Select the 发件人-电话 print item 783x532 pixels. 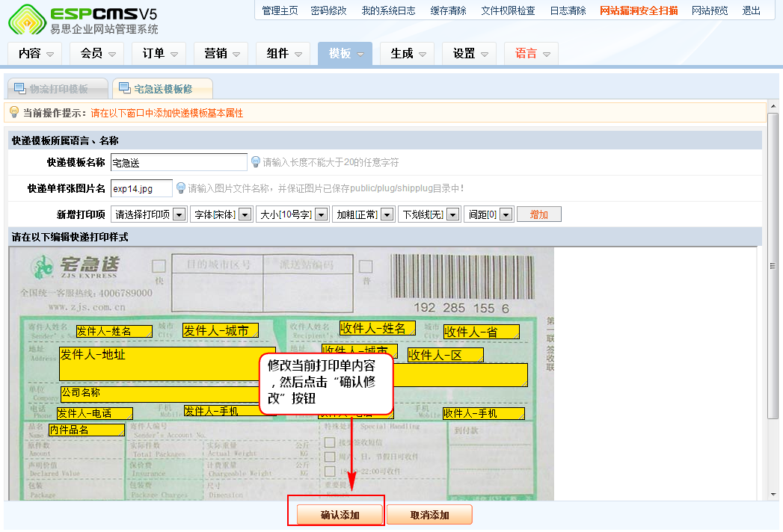94,414
